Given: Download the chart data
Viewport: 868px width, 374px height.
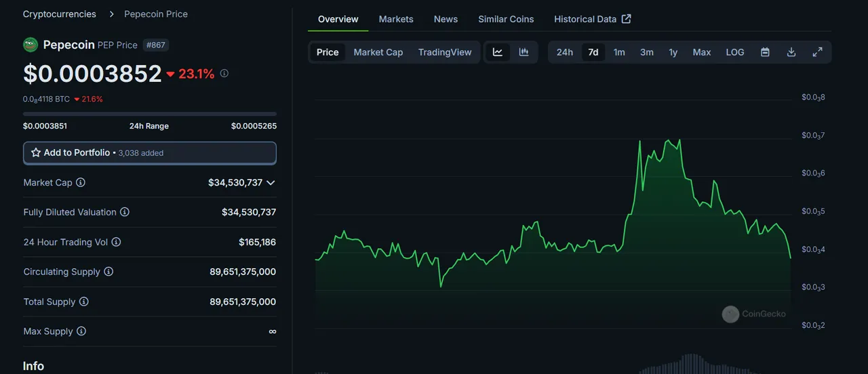Looking at the screenshot, I should pyautogui.click(x=791, y=52).
